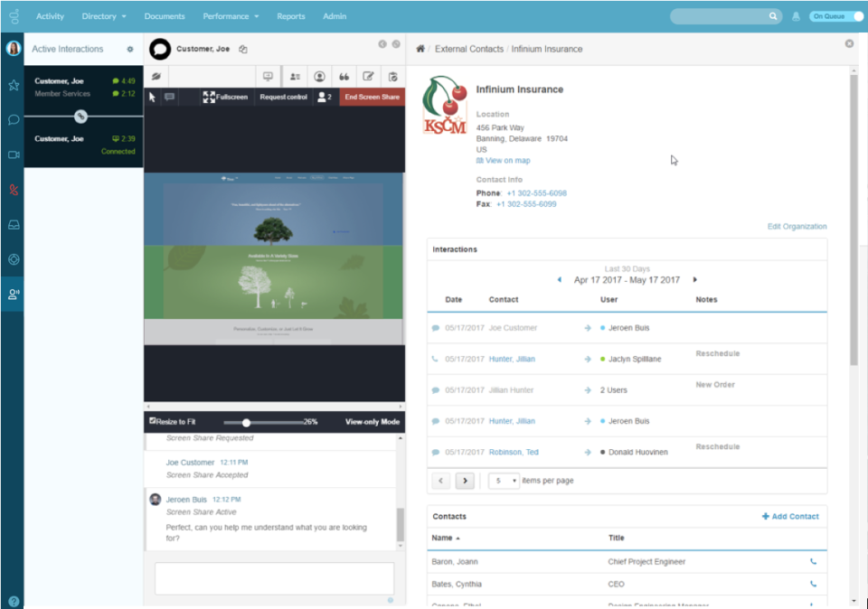Open the Reports menu
The height and width of the screenshot is (609, 868).
(x=291, y=15)
